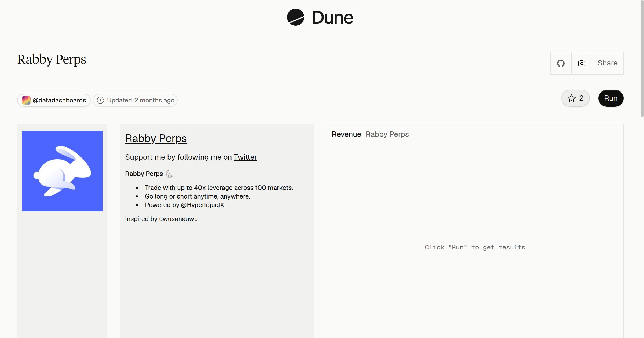Click the 'Powered by @HyperliquidX' bullet text
Image resolution: width=644 pixels, height=338 pixels.
click(184, 205)
